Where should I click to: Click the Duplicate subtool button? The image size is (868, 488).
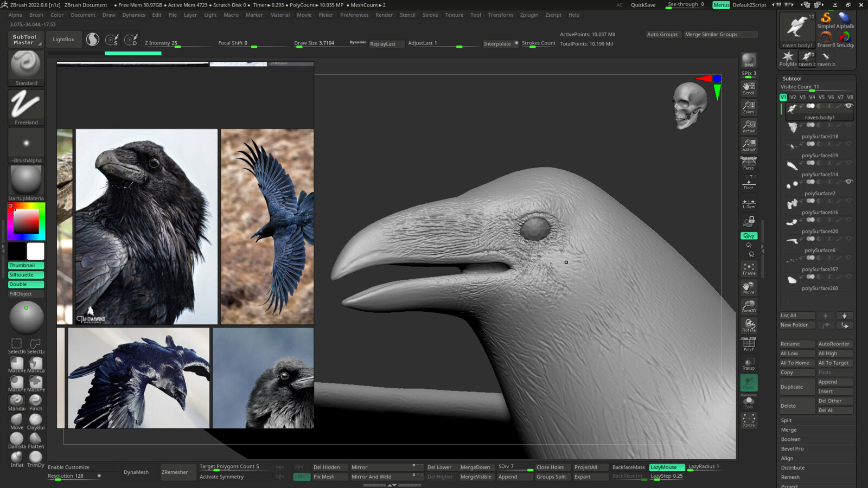tap(796, 387)
